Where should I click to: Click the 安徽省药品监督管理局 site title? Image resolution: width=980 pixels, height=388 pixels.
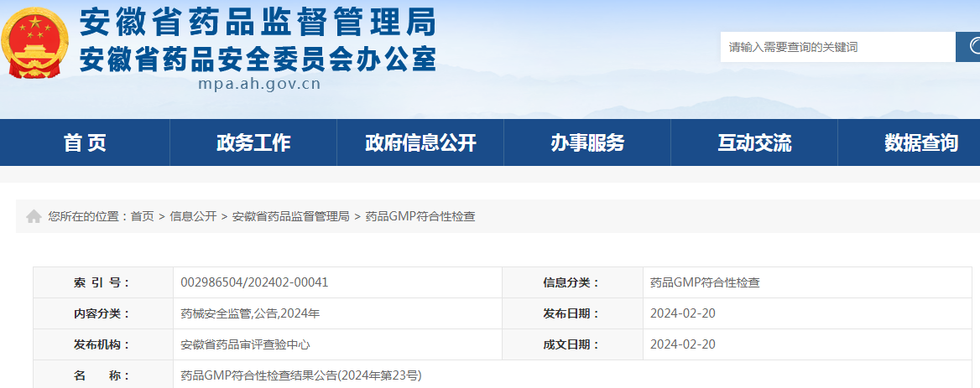tap(258, 23)
